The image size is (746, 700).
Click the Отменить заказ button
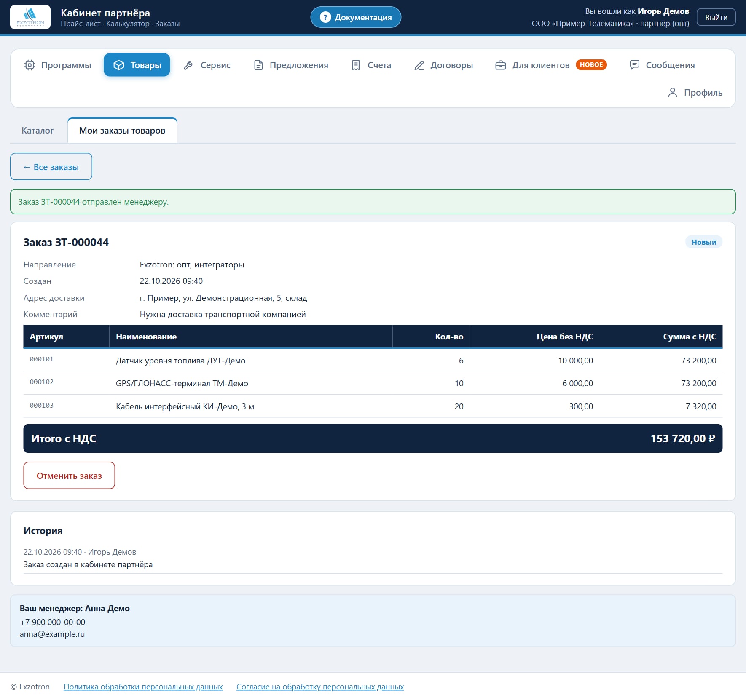click(69, 476)
